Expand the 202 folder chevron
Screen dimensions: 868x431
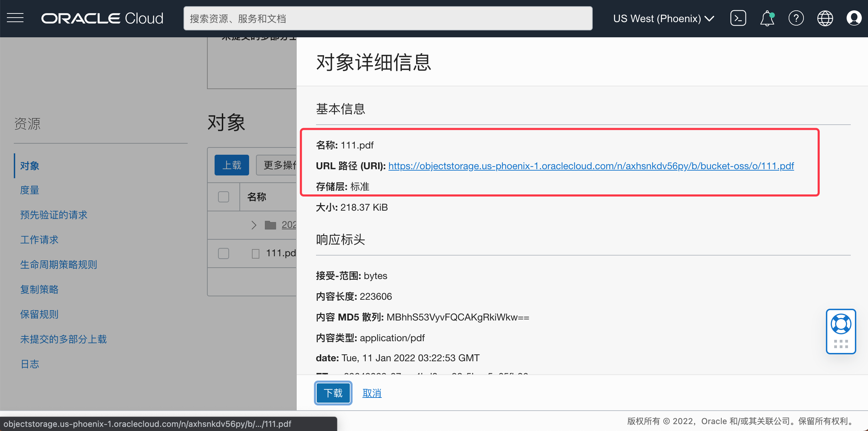click(254, 225)
